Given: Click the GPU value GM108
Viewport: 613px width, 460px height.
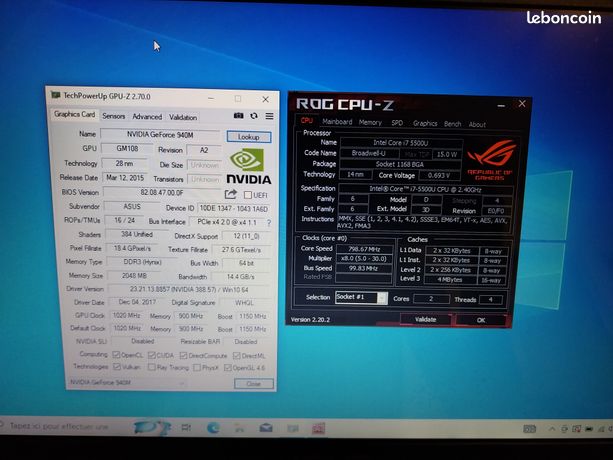Looking at the screenshot, I should [x=127, y=149].
